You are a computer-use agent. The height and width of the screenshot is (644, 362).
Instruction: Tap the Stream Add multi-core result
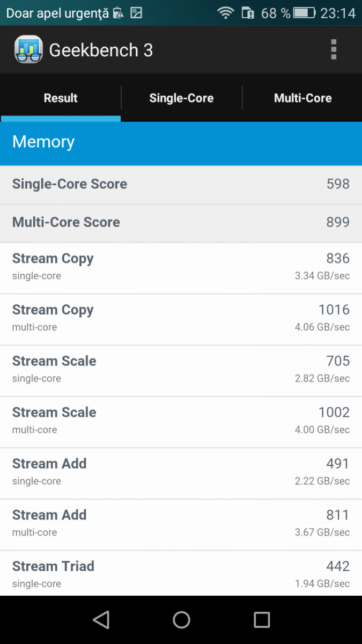[181, 525]
